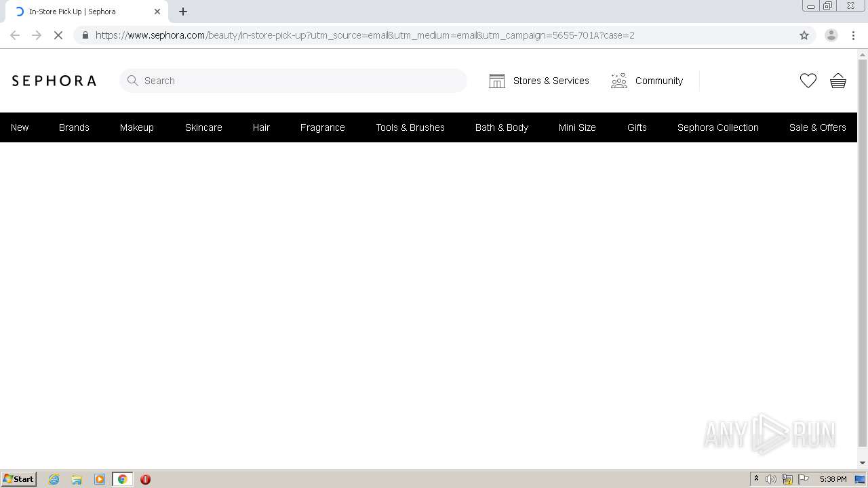The image size is (868, 488).
Task: Click the page vertical scrollbar thumb
Action: pos(863,253)
